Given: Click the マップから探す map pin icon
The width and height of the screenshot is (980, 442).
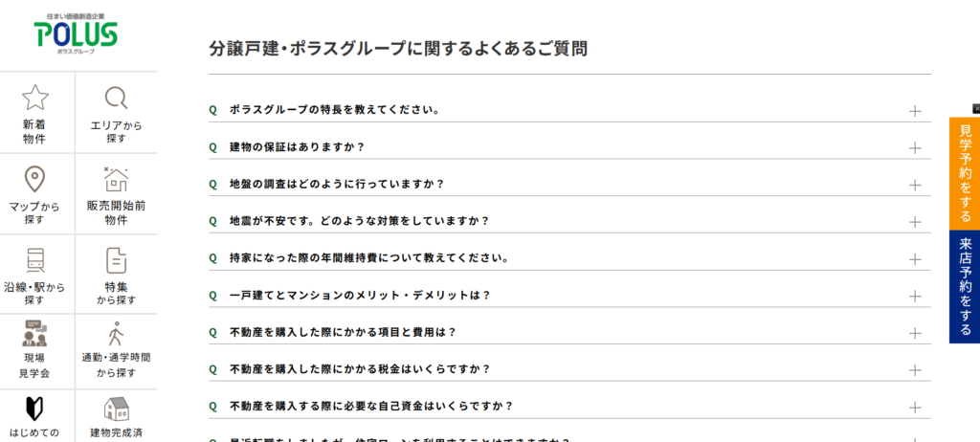Looking at the screenshot, I should pos(35,179).
